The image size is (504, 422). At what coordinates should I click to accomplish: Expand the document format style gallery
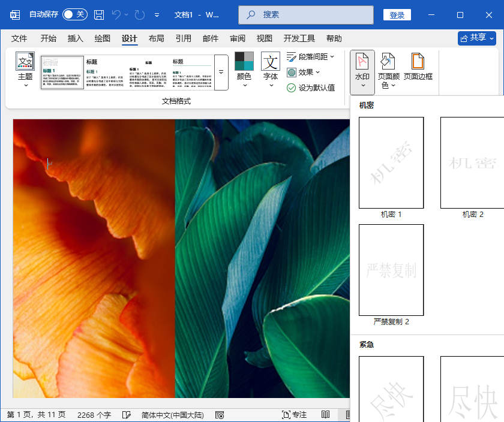[x=221, y=73]
